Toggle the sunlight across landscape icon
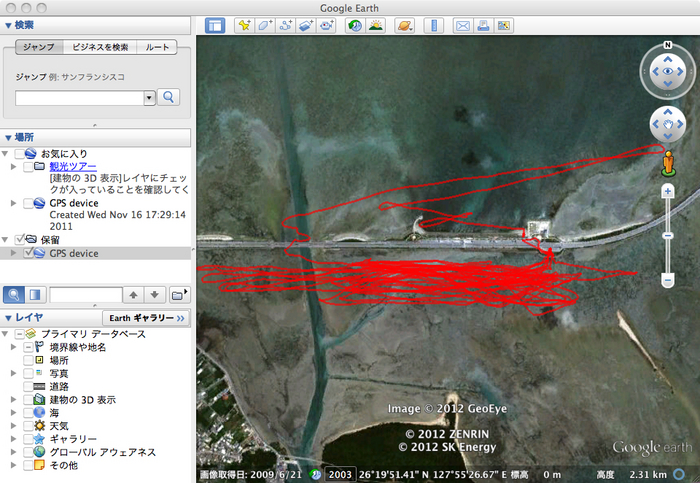This screenshot has width=700, height=483. [x=376, y=25]
